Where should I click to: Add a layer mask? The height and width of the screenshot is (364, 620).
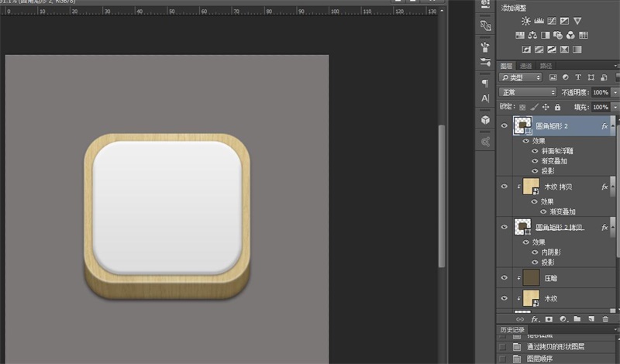[549, 318]
